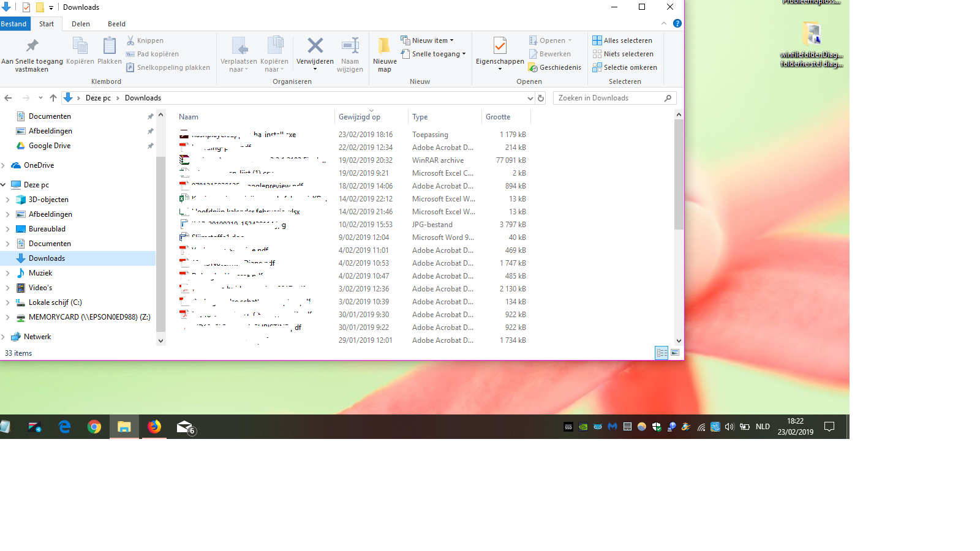Select the JPG-bestand file row
The width and height of the screenshot is (980, 551).
point(353,225)
